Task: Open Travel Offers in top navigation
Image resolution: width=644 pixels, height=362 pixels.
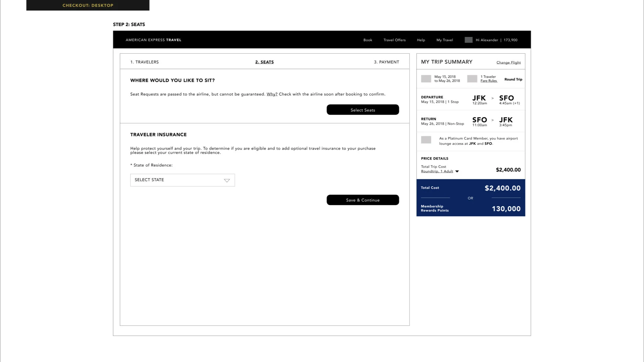Action: click(x=394, y=40)
